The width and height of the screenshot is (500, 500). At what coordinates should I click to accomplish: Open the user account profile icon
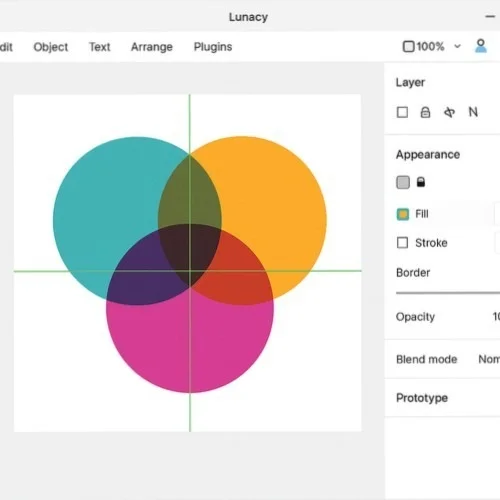(480, 46)
